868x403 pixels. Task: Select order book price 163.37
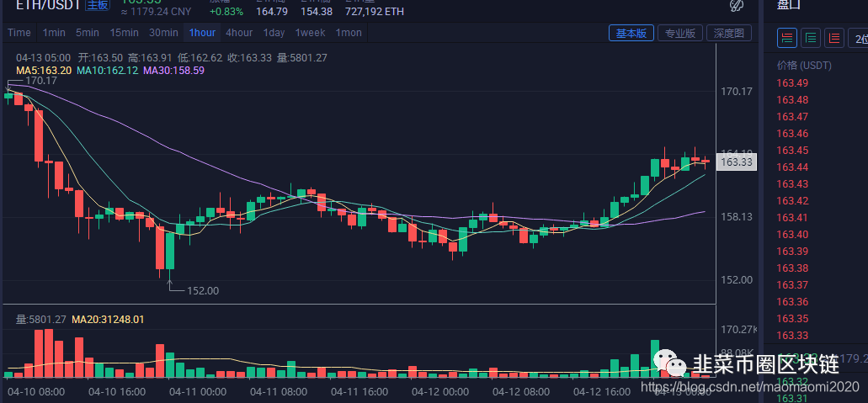click(792, 284)
